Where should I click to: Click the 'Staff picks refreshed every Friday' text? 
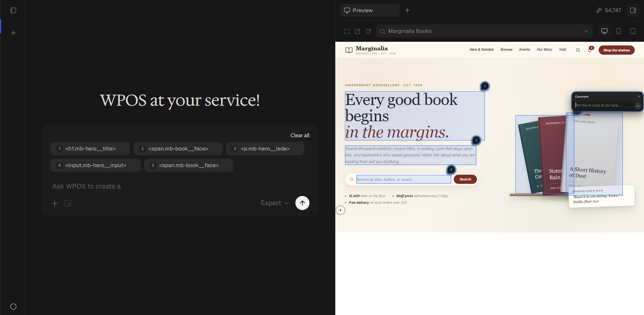coord(422,196)
